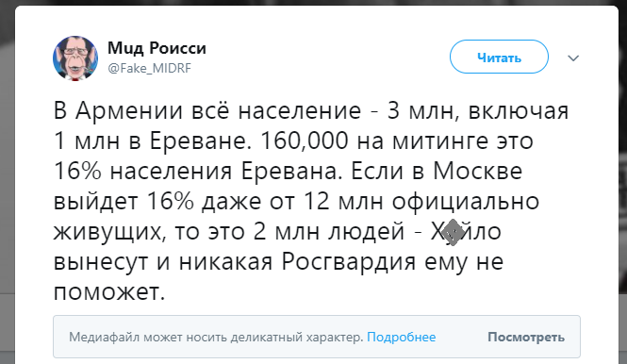
Task: Open the Мид Роисси display name
Action: (x=157, y=48)
